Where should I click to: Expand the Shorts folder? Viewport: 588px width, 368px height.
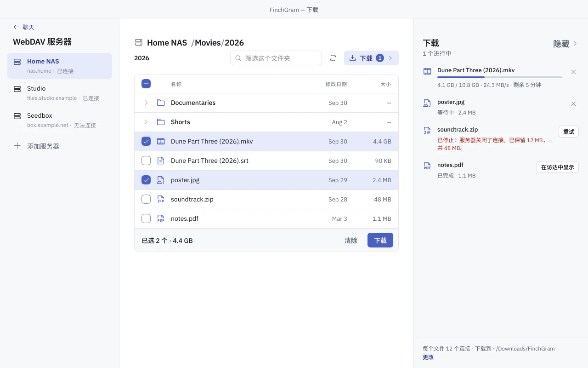pyautogui.click(x=146, y=122)
